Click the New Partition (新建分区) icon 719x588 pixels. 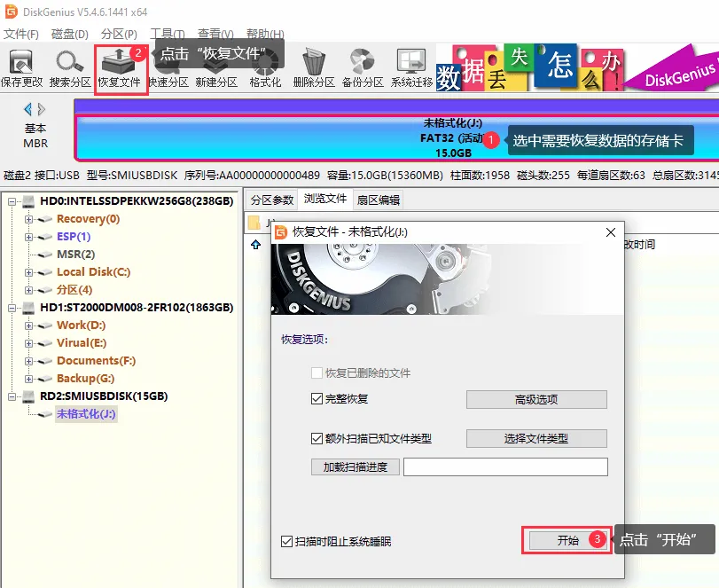[x=216, y=69]
